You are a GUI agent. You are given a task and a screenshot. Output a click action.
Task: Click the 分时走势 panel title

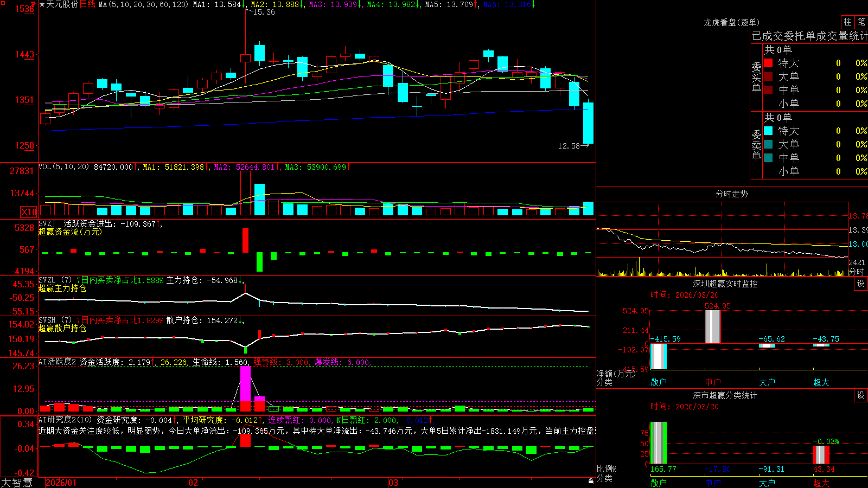(731, 194)
